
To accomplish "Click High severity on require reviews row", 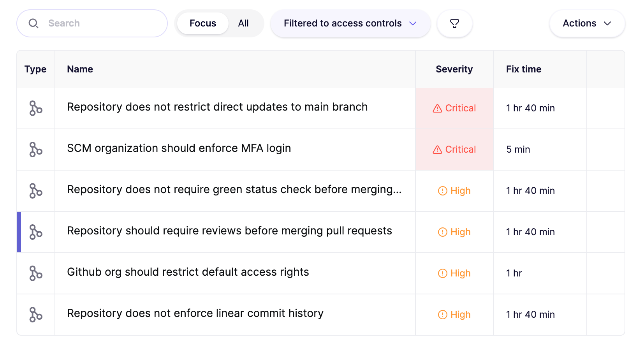I will pyautogui.click(x=454, y=232).
